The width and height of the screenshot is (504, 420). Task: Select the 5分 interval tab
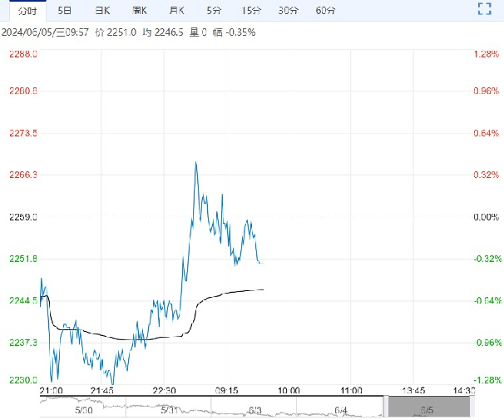(x=214, y=11)
